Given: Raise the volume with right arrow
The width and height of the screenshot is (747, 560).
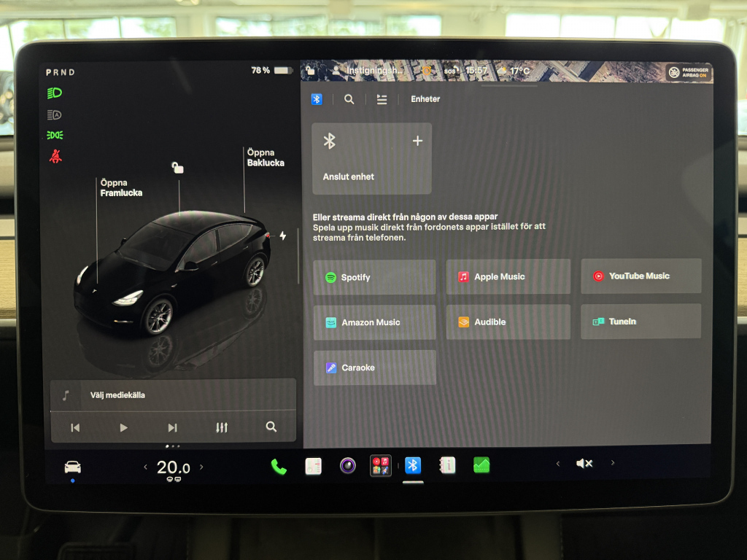Looking at the screenshot, I should 613,463.
